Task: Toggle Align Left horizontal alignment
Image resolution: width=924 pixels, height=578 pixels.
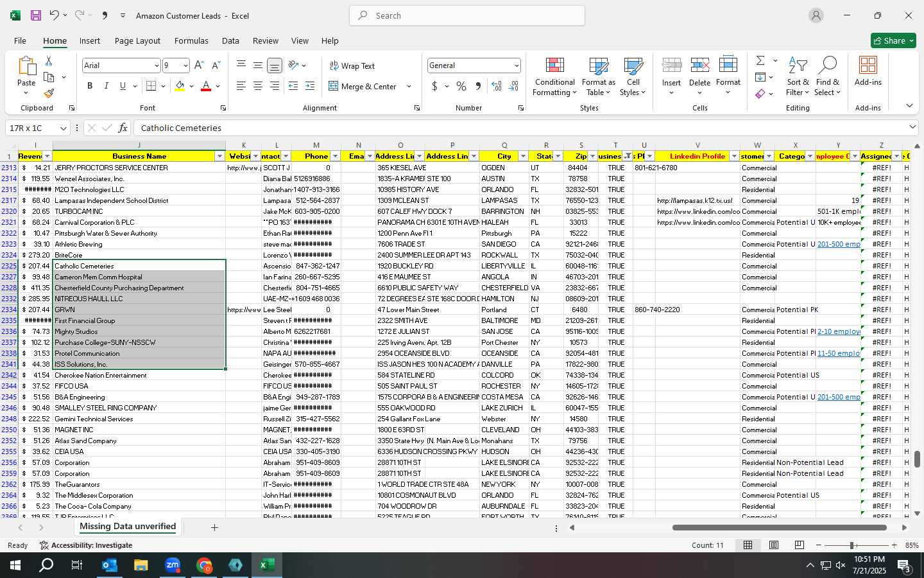Action: tap(241, 86)
